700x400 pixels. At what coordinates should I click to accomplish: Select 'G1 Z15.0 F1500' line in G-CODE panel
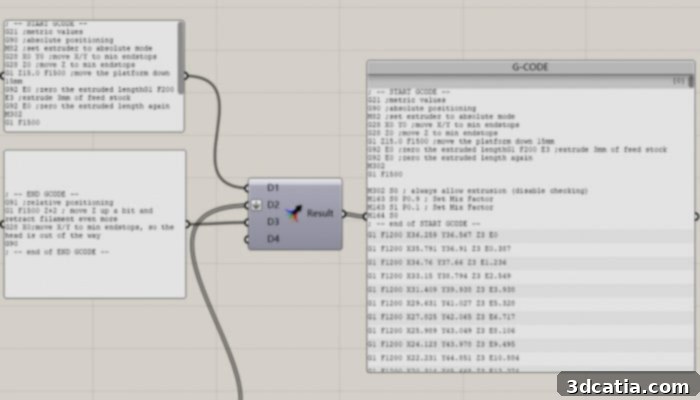(461, 141)
